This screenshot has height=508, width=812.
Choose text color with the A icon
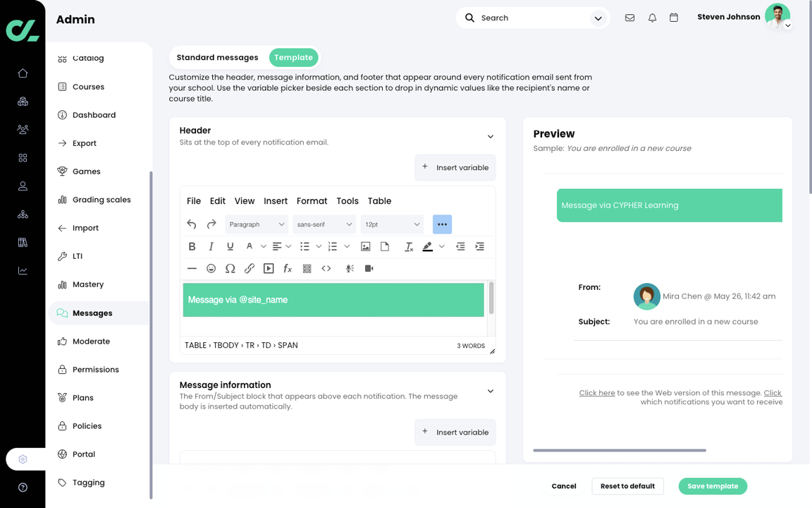tap(250, 247)
